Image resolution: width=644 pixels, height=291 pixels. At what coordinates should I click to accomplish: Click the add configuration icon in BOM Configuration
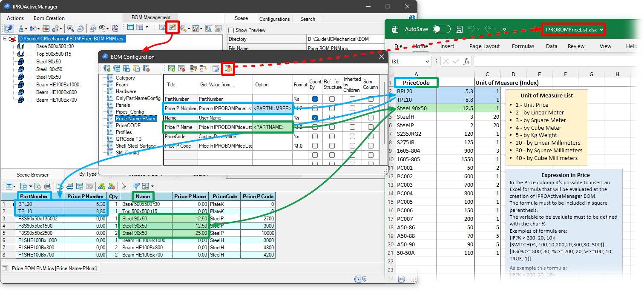pos(106,68)
